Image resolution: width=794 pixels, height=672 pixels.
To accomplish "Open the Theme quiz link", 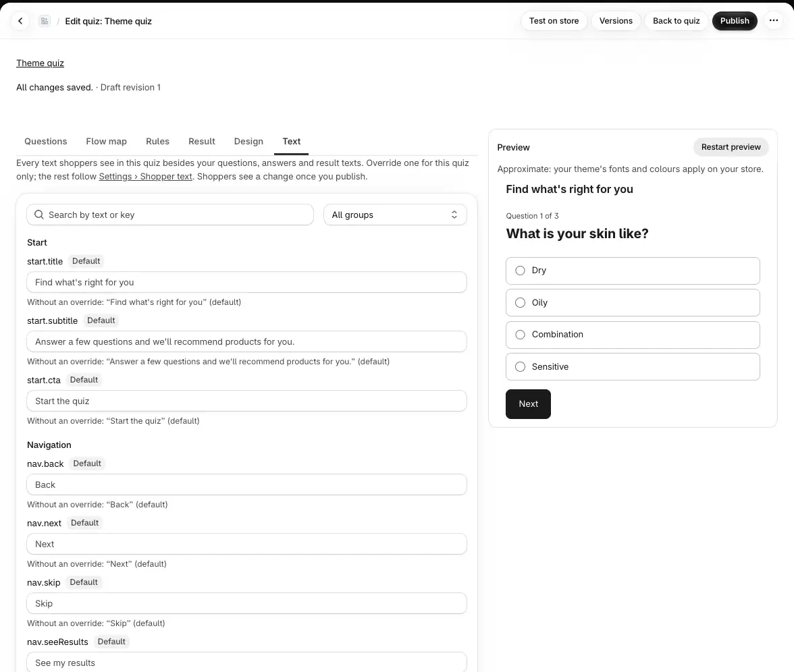I will pos(40,63).
